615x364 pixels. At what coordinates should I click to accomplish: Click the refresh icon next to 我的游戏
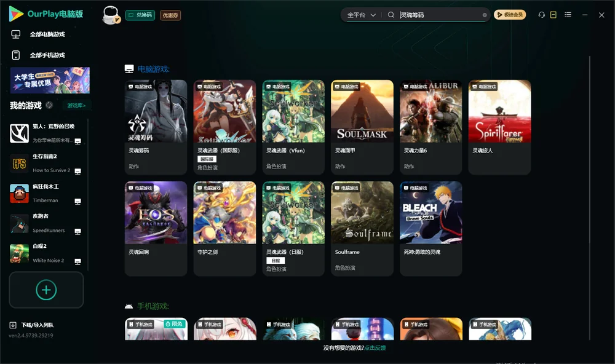[x=49, y=105]
